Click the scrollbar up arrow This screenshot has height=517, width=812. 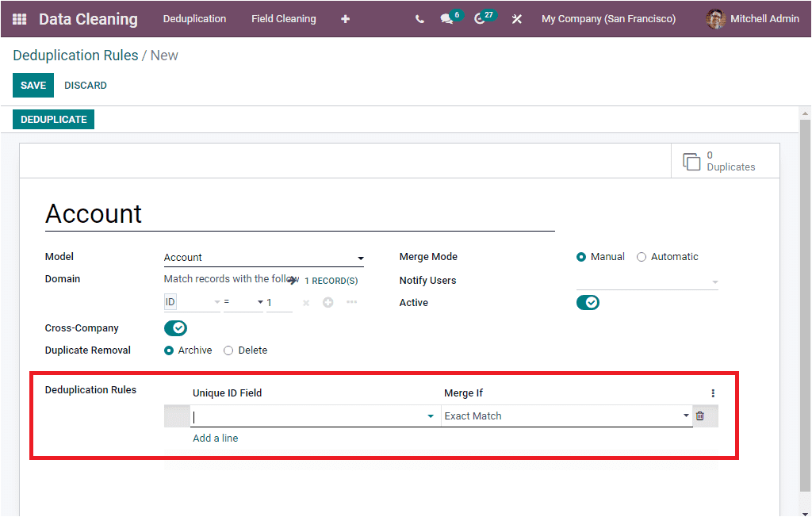(804, 113)
